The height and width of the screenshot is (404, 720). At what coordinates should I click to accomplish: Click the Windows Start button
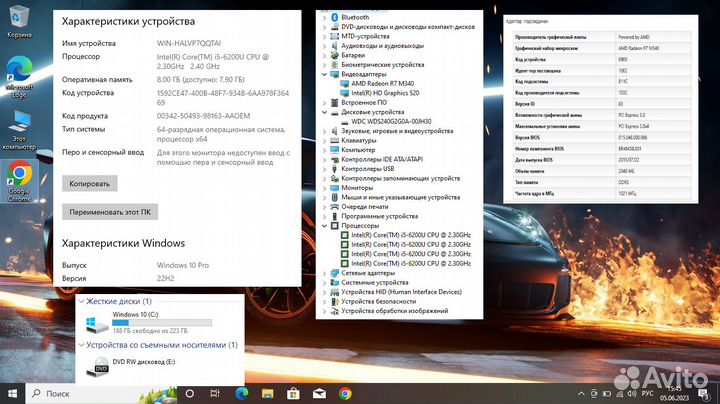point(12,393)
